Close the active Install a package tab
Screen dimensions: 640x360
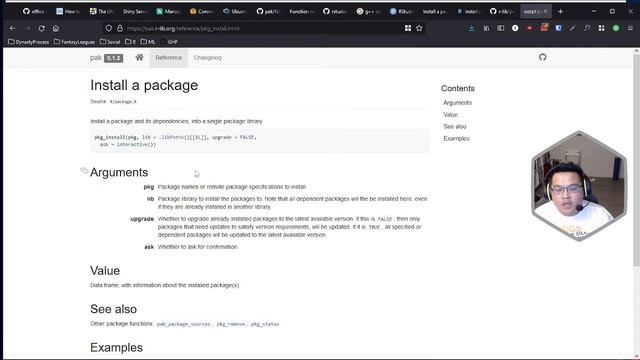pyautogui.click(x=545, y=11)
